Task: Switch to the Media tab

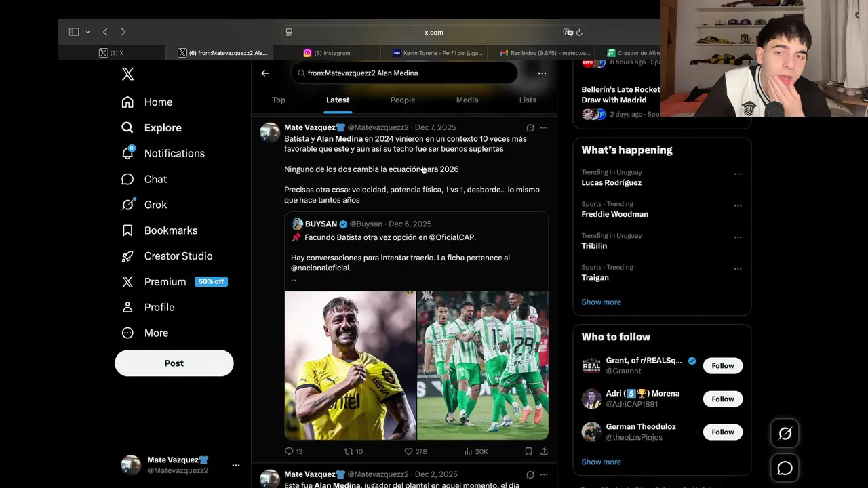Action: [x=467, y=100]
